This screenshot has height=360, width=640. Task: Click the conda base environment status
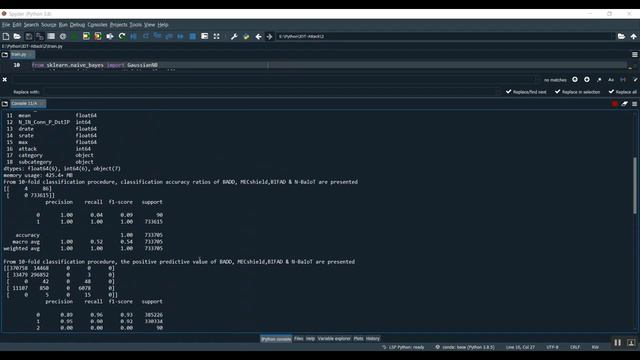point(464,347)
